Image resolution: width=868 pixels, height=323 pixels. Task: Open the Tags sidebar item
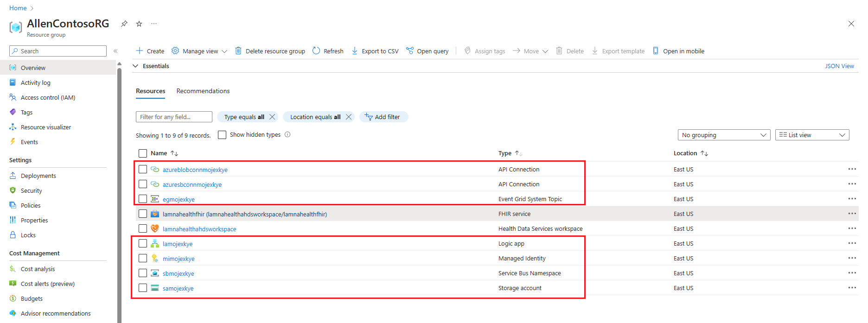pos(26,112)
